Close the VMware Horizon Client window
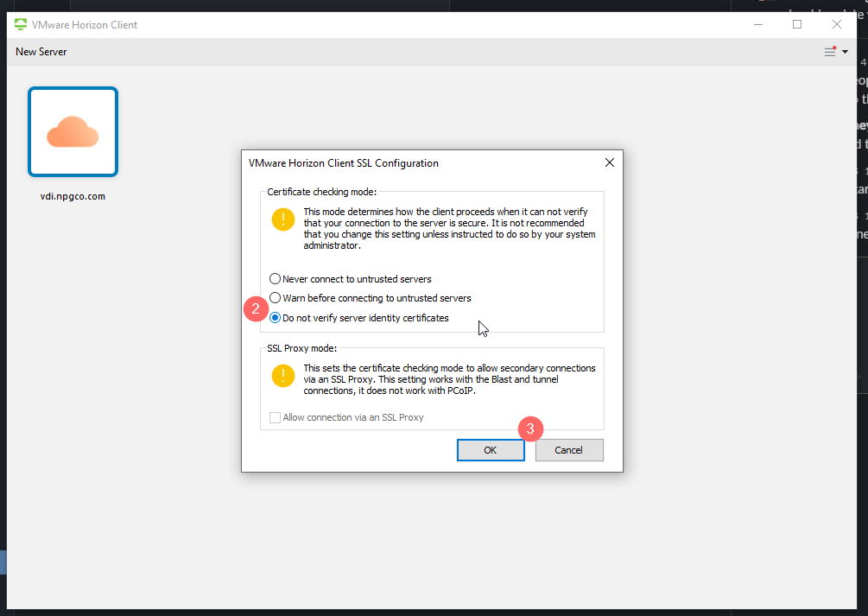 837,24
